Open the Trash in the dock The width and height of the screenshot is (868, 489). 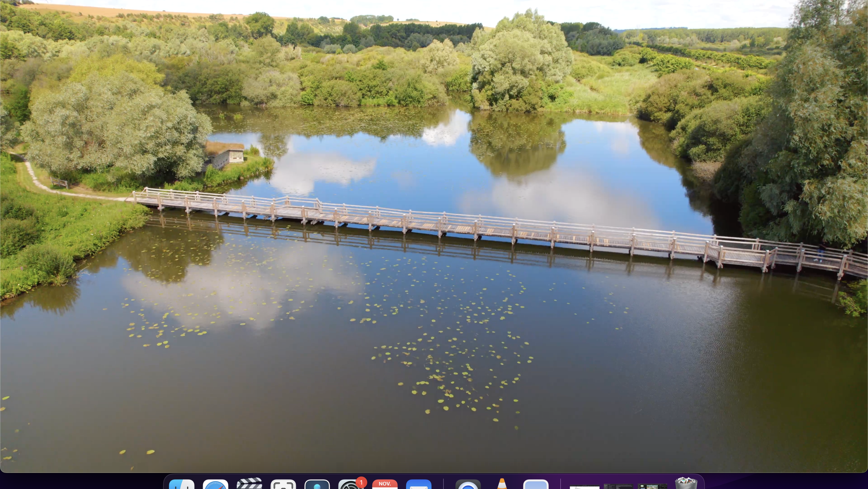point(686,484)
